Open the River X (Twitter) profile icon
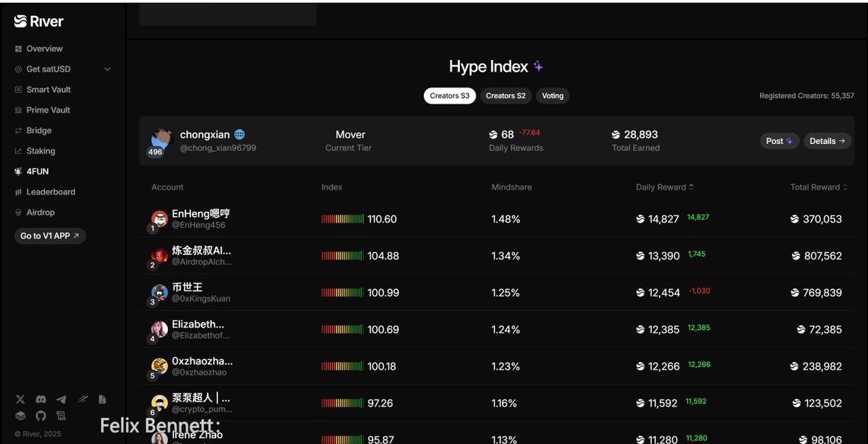Viewport: 868px width, 444px height. (x=20, y=399)
